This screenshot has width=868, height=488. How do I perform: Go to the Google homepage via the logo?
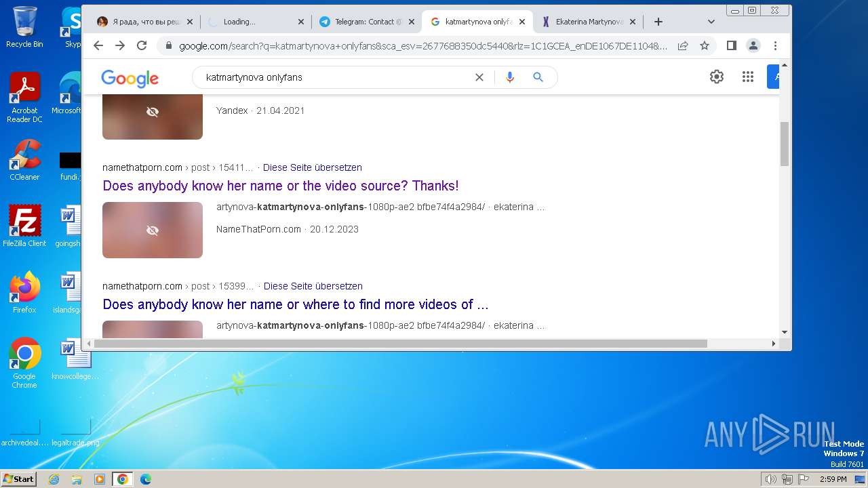[x=130, y=78]
